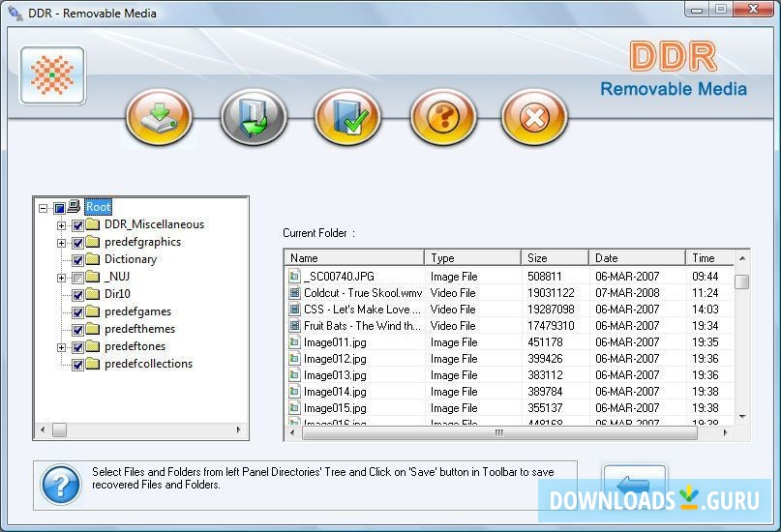The height and width of the screenshot is (532, 781).
Task: Click the time value 09:44
Action: (x=706, y=277)
